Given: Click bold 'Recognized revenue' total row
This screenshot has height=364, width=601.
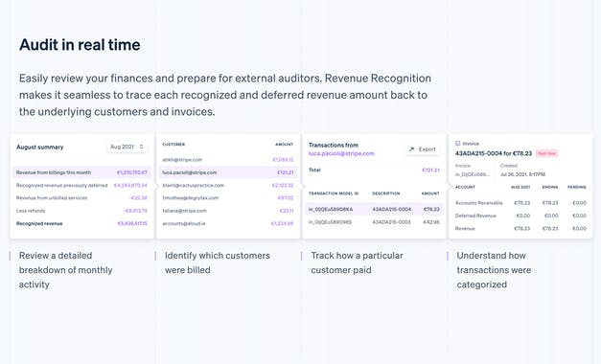Looking at the screenshot, I should click(x=81, y=223).
